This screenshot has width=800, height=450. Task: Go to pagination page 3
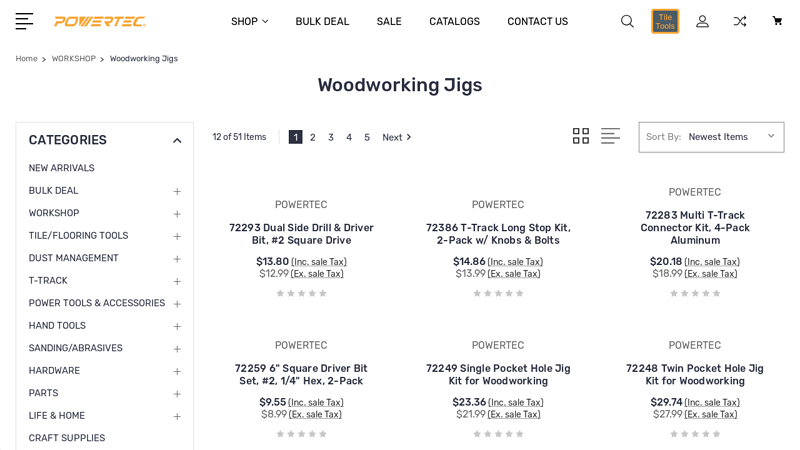[x=331, y=137]
